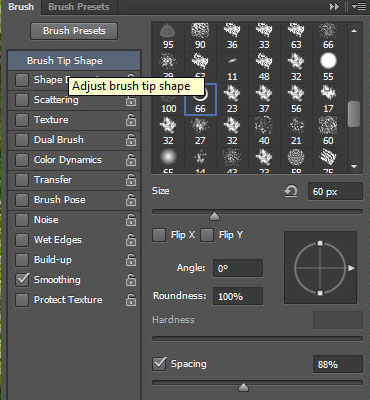
Task: Select the brush tip labeled 36
Action: click(232, 36)
